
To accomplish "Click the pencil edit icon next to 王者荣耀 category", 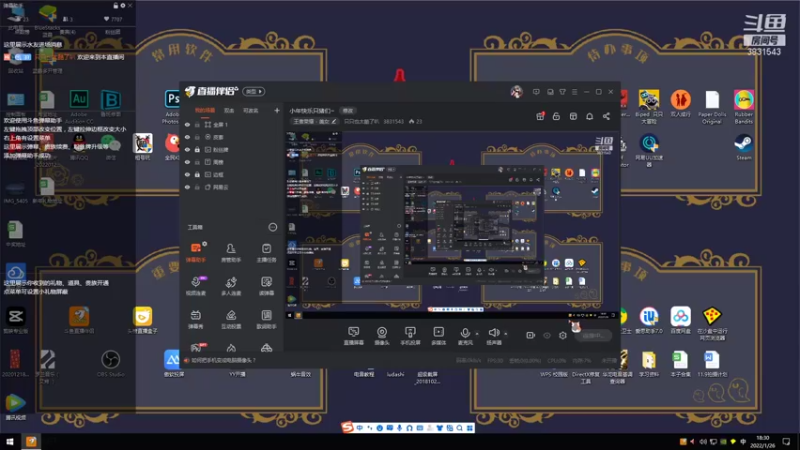I will pos(334,121).
